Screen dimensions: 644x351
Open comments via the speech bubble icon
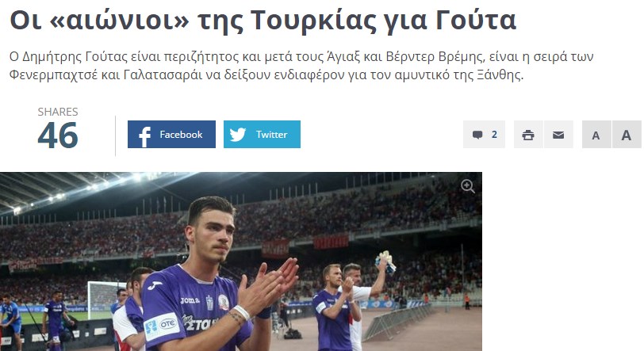pyautogui.click(x=477, y=135)
